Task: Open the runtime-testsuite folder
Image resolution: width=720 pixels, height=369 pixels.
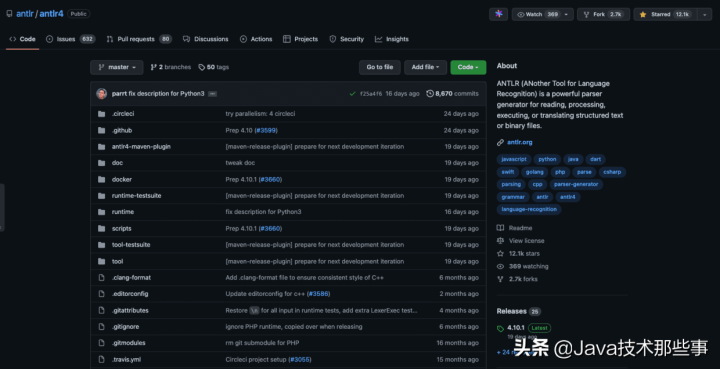Action: [136, 196]
